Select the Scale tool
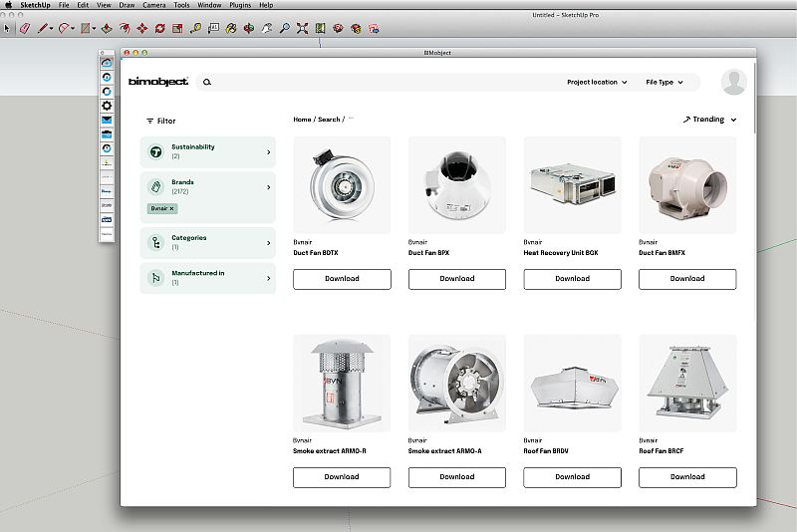Viewport: 797px width, 532px height. (177, 29)
